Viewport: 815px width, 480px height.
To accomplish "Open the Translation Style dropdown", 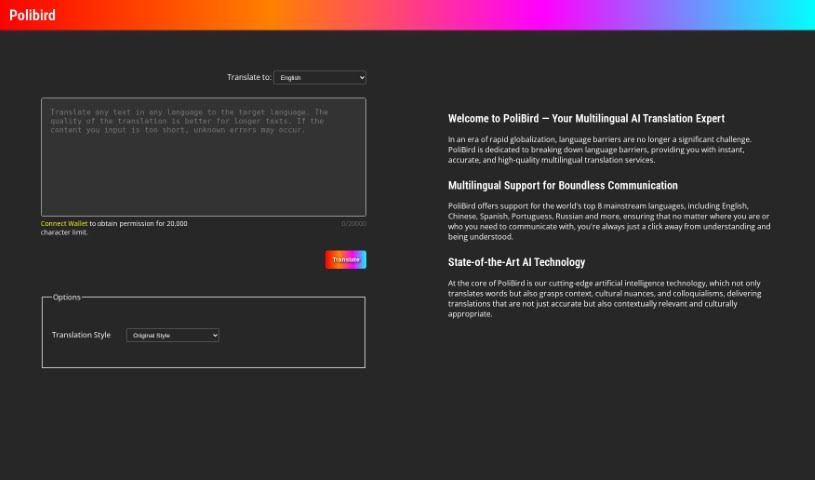I will coord(173,335).
